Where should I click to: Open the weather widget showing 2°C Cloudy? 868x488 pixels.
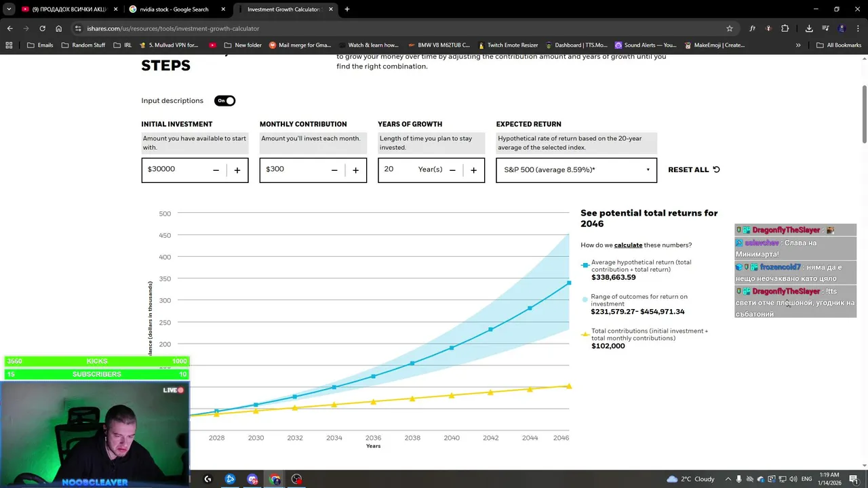[690, 479]
